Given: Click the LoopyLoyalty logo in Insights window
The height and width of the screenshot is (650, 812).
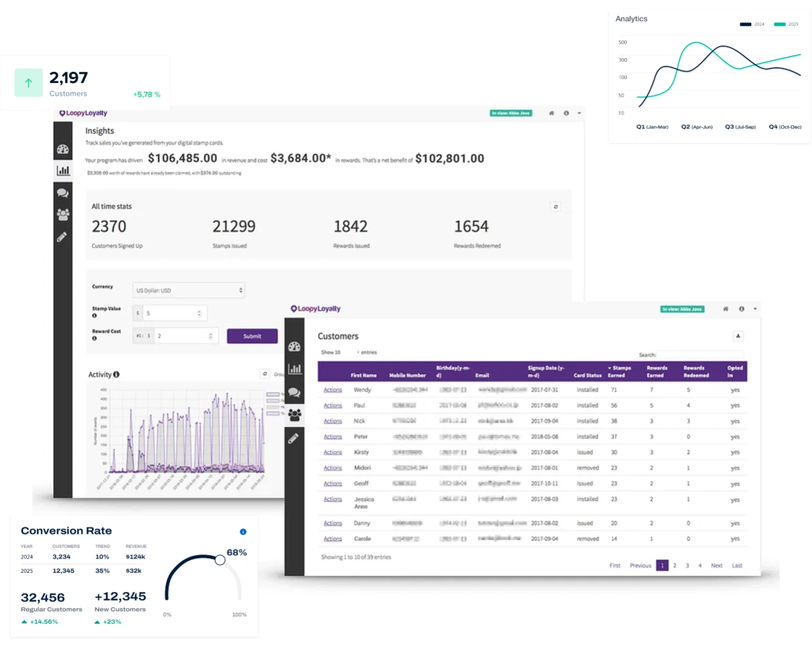Looking at the screenshot, I should tap(83, 114).
